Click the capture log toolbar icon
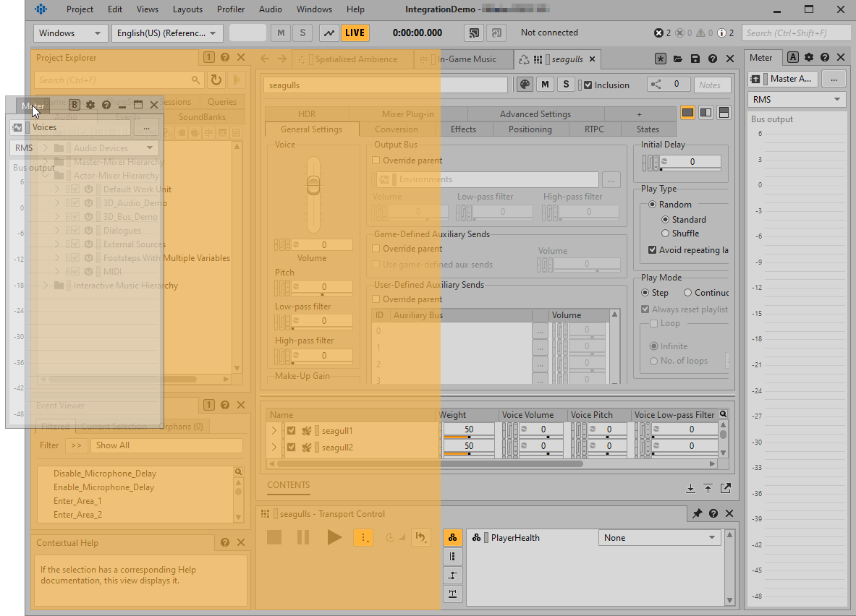Image resolution: width=856 pixels, height=616 pixels. click(x=329, y=33)
